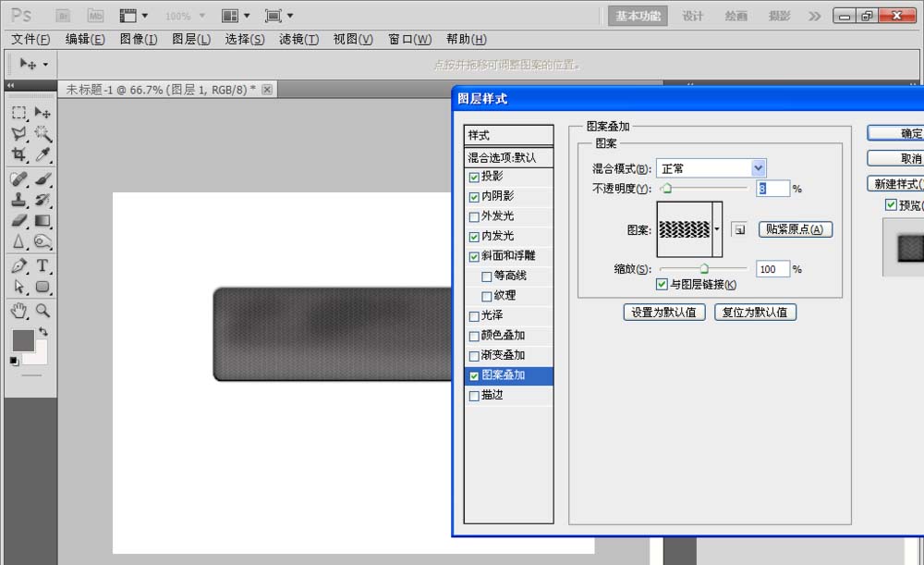Click the create new preset from pattern icon
Screen dimensions: 924x565
pos(739,229)
